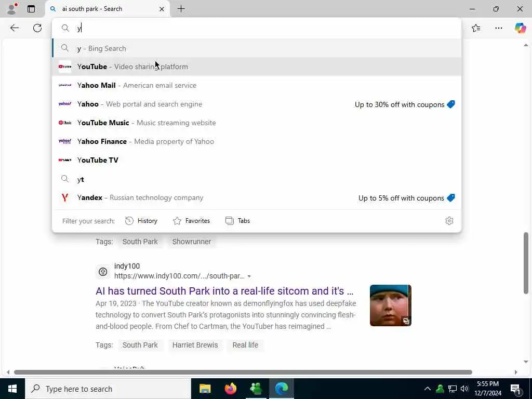Select 'y - Bing Search' suggestion
Image resolution: width=532 pixels, height=399 pixels.
(x=257, y=48)
